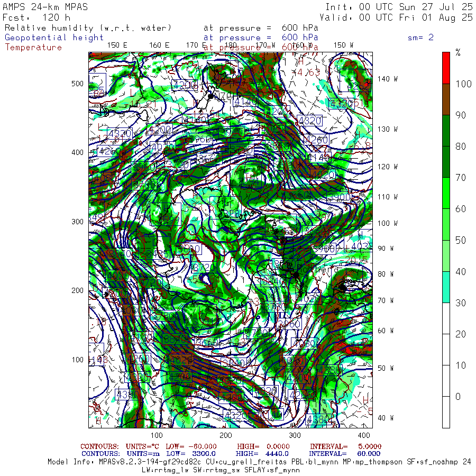Click the '150 W' longitude label above map
The height and width of the screenshot is (476, 476).
(343, 45)
